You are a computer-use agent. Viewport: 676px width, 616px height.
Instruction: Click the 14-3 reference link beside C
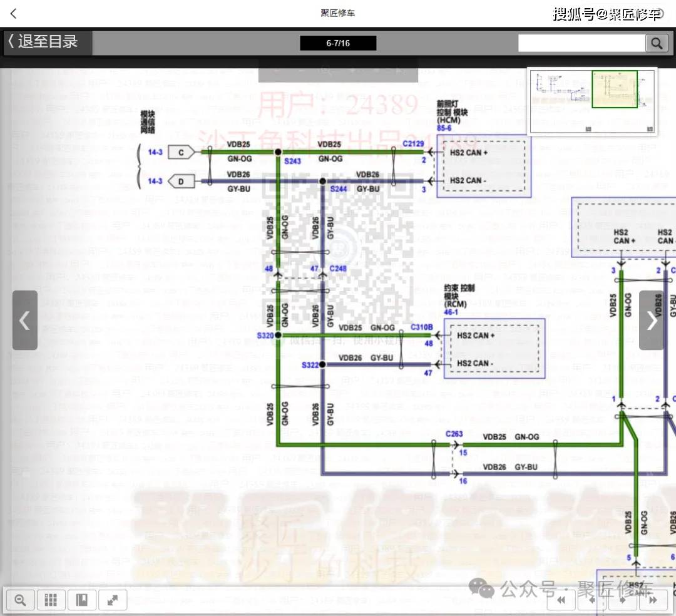[155, 152]
